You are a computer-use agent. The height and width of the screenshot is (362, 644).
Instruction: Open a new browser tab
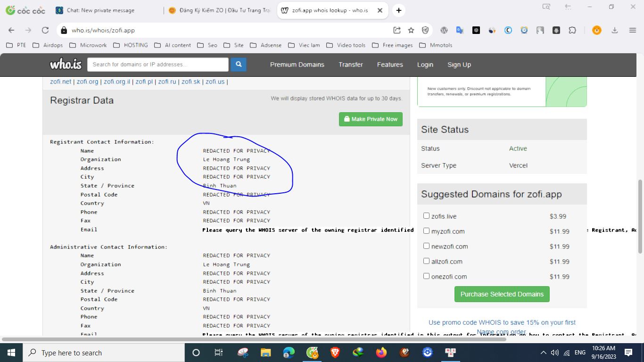point(399,10)
